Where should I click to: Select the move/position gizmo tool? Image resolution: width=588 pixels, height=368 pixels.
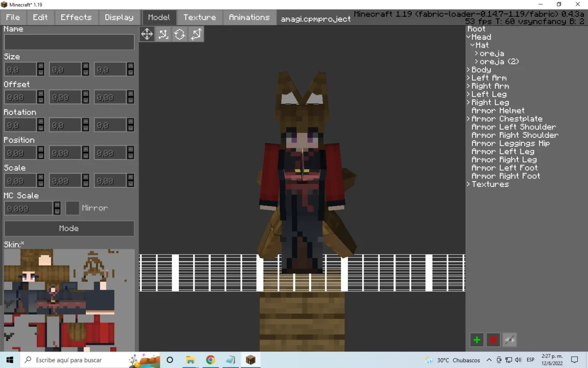(x=147, y=34)
